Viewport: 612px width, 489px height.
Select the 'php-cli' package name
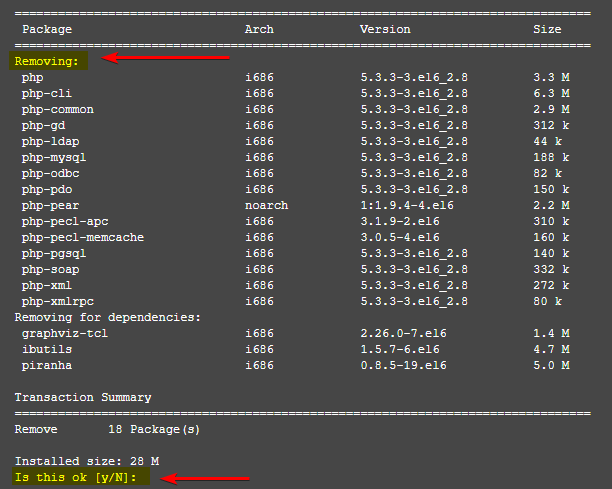(47, 94)
